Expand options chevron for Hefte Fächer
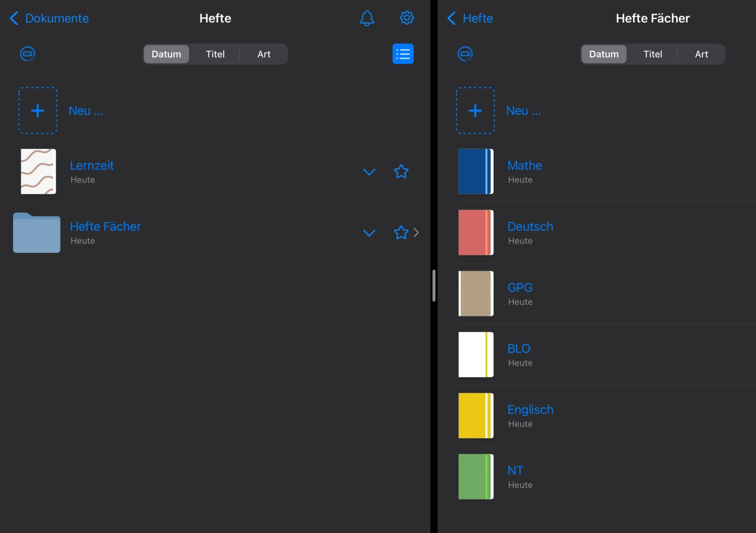The width and height of the screenshot is (756, 533). click(x=369, y=232)
